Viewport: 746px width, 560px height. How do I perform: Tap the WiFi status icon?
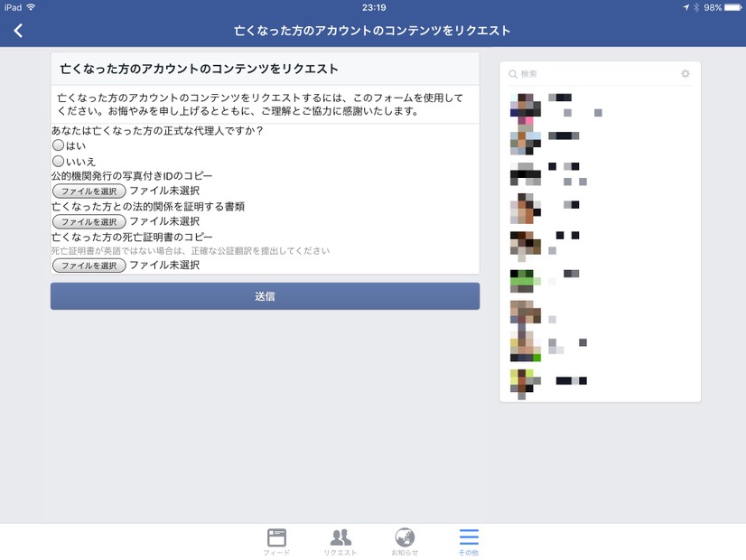[x=31, y=7]
